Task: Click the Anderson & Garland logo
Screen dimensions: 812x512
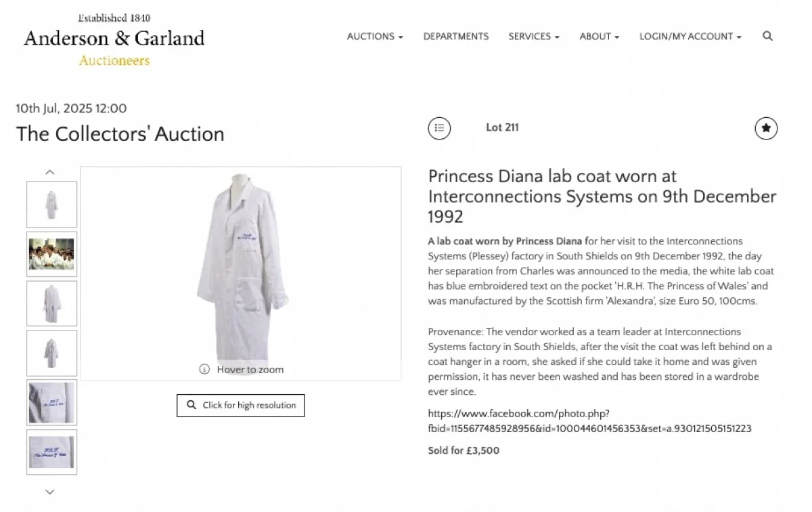Action: point(114,40)
